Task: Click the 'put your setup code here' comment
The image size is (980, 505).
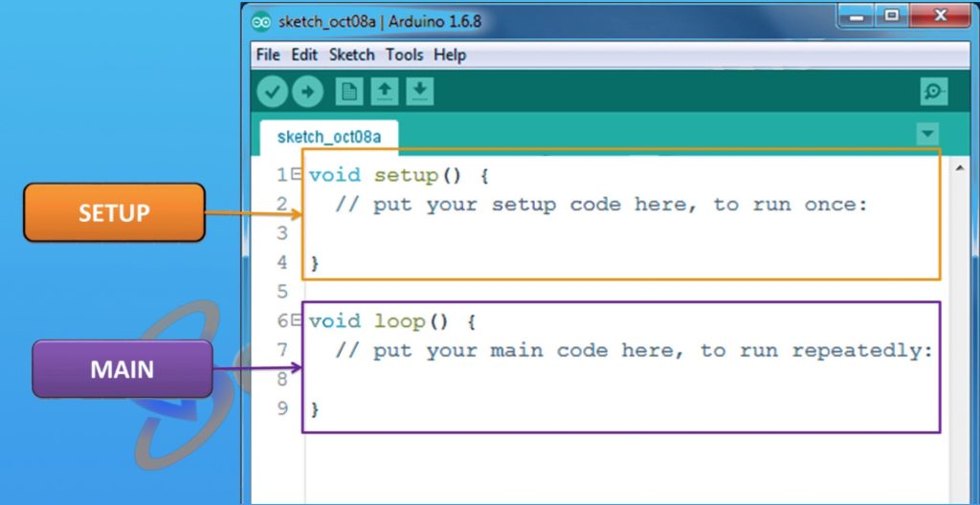Action: tap(601, 205)
